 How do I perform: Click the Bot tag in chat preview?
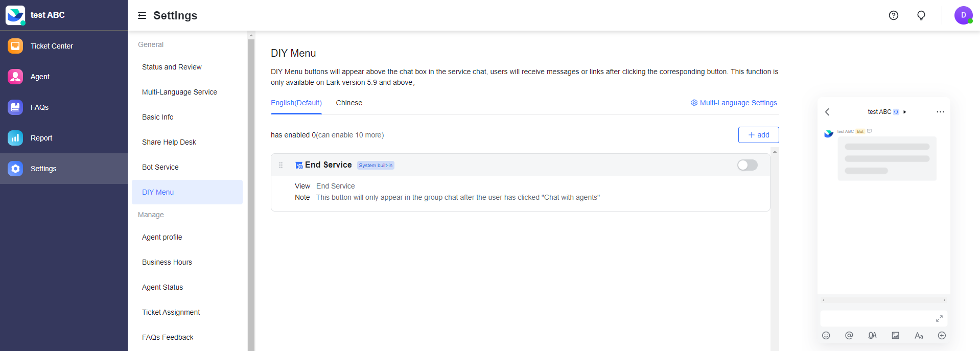click(860, 131)
